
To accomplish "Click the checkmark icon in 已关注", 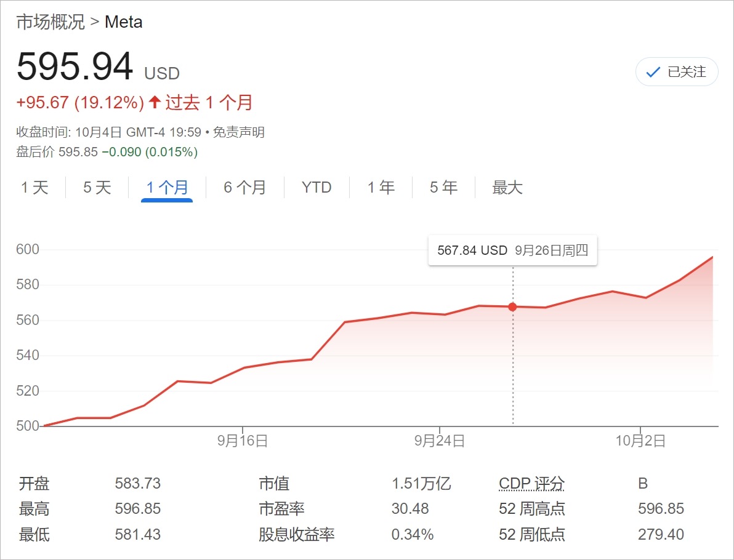I will coord(653,73).
